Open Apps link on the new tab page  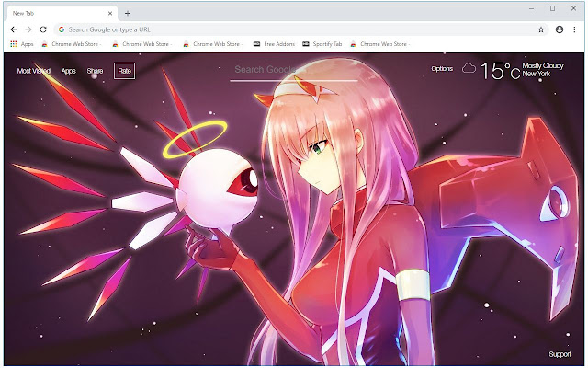(x=69, y=71)
